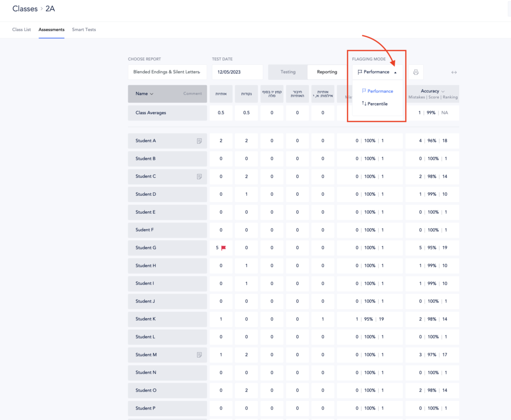Click Student A accuracy 4 | 96% | 18
This screenshot has height=420, width=511.
[432, 141]
